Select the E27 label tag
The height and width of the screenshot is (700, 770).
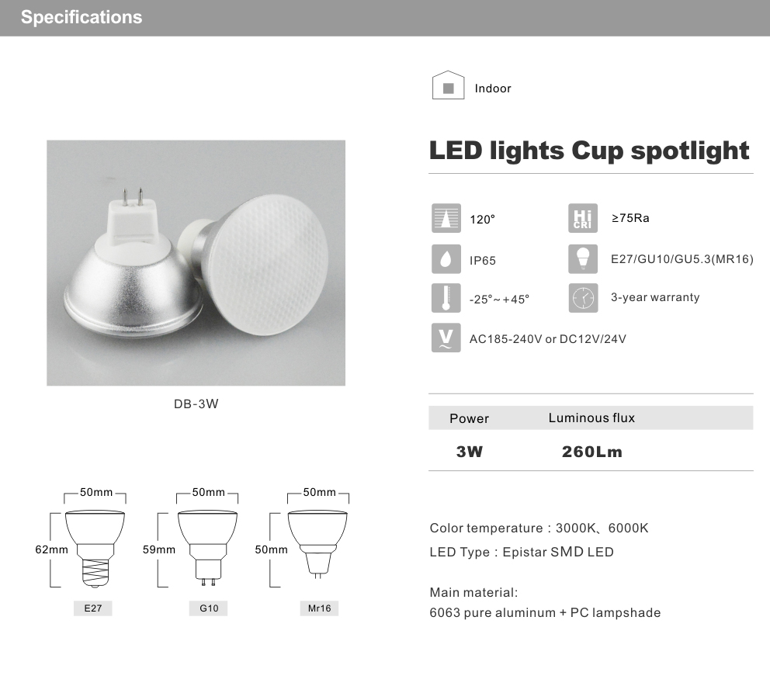click(x=93, y=608)
